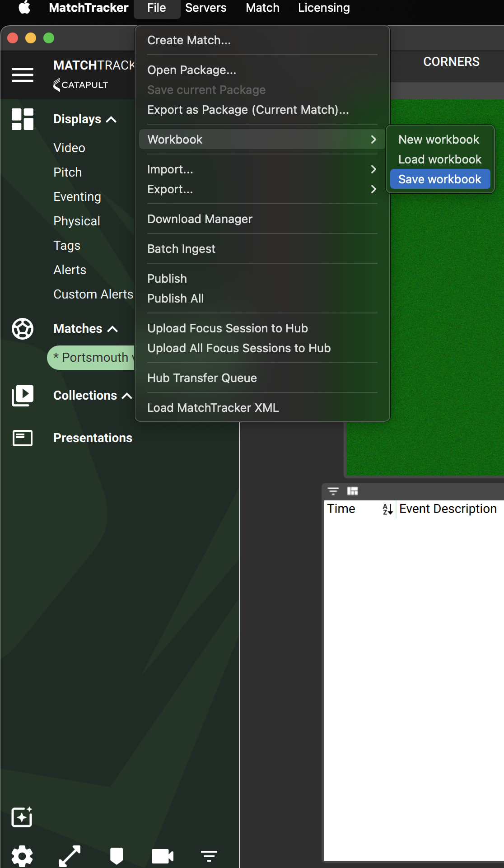Click the Displays dashboard icon

coord(23,119)
